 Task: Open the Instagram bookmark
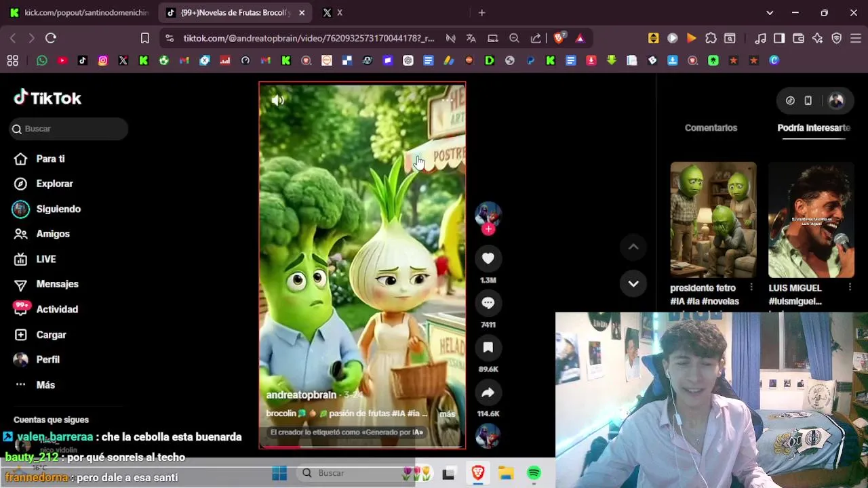(x=103, y=60)
